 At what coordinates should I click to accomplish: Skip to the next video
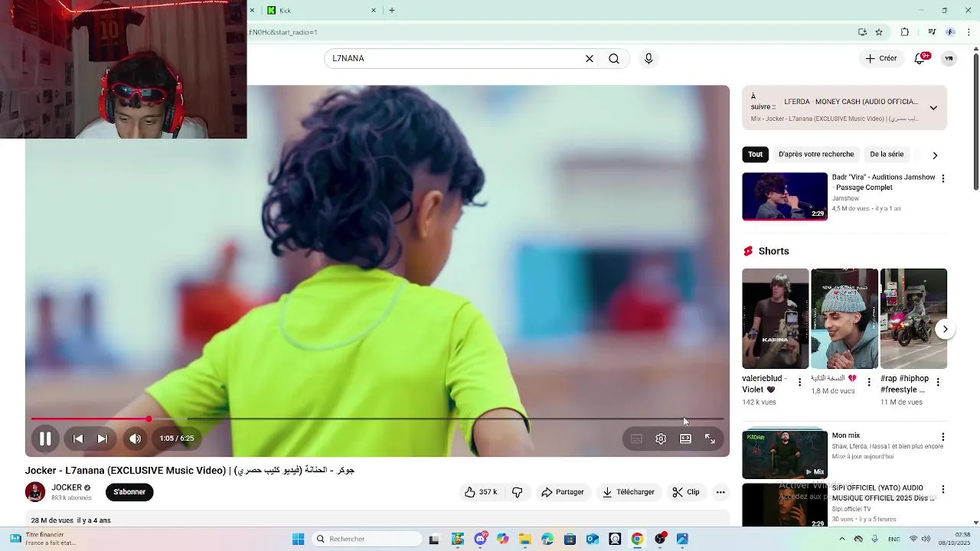click(103, 439)
